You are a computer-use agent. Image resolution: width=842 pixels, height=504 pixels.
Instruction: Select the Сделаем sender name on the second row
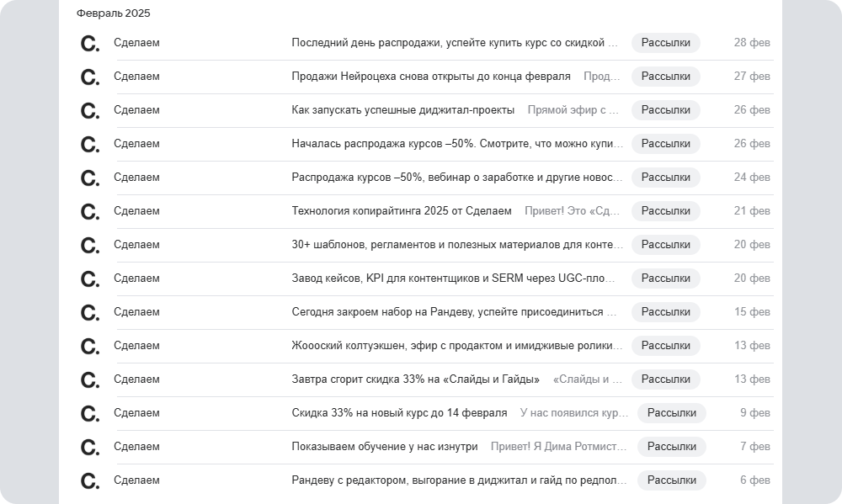click(x=136, y=77)
